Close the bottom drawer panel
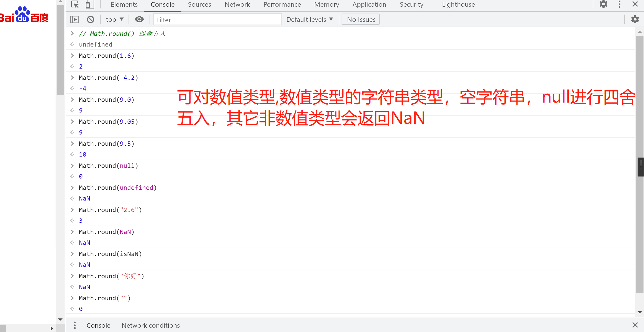Viewport: 644px width, 332px height. (635, 325)
